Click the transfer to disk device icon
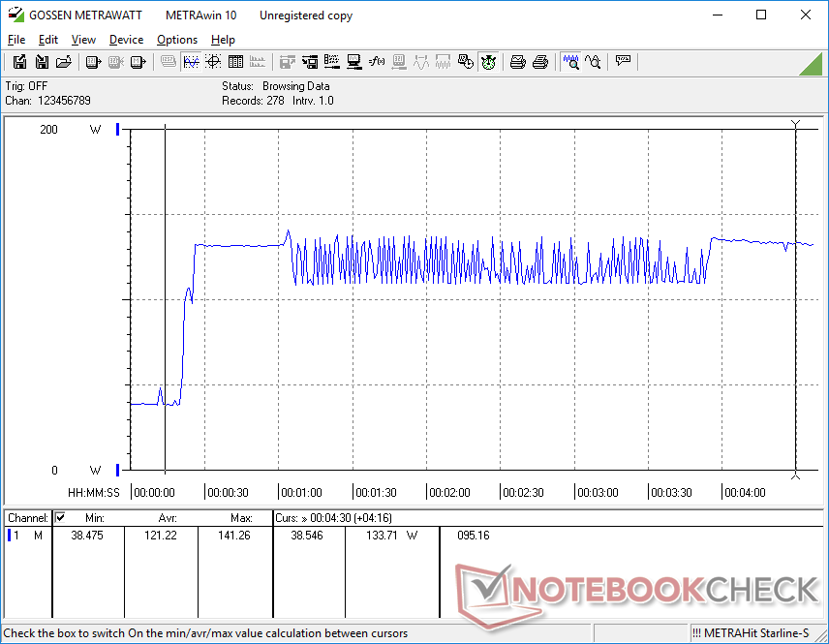Image resolution: width=829 pixels, height=644 pixels. [310, 62]
